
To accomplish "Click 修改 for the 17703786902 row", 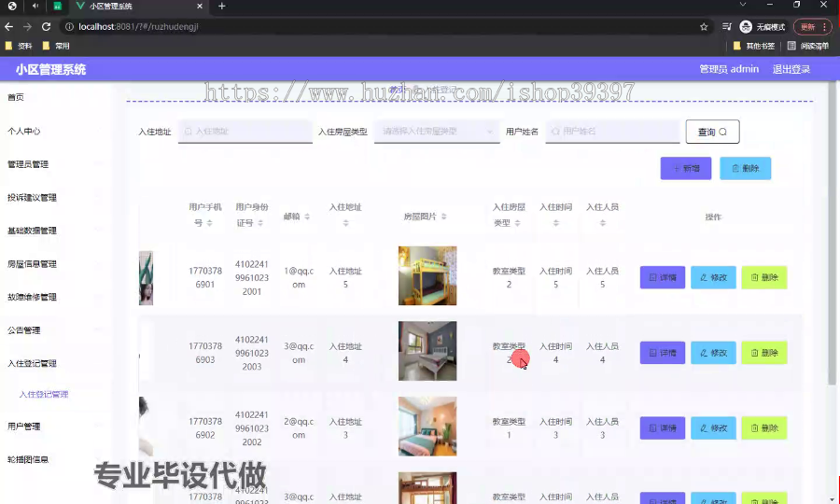I will coord(713,428).
